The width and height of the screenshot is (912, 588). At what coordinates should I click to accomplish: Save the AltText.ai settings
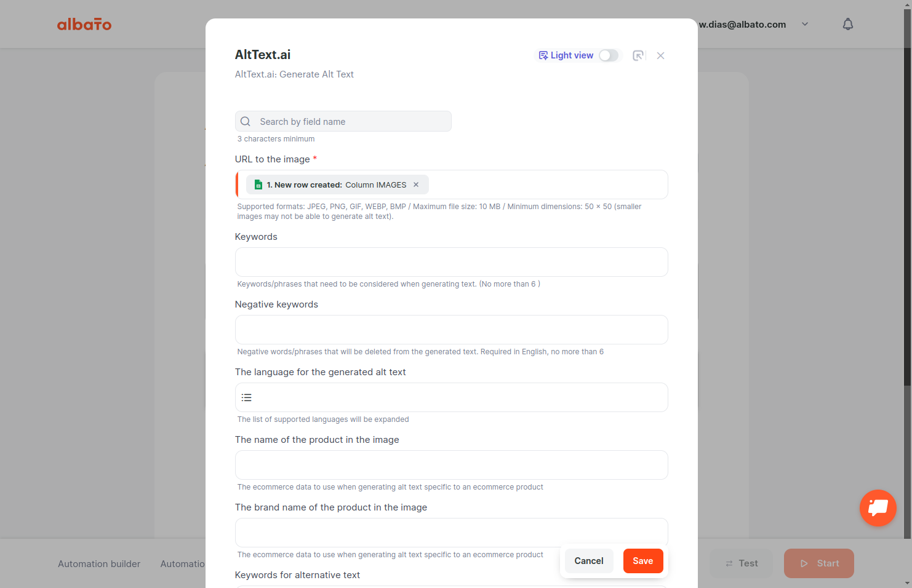click(x=643, y=561)
